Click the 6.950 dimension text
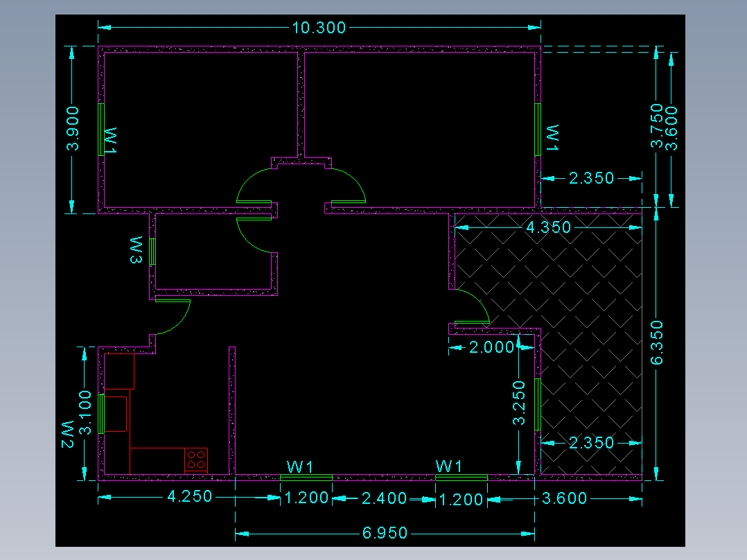The image size is (747, 560). (385, 533)
